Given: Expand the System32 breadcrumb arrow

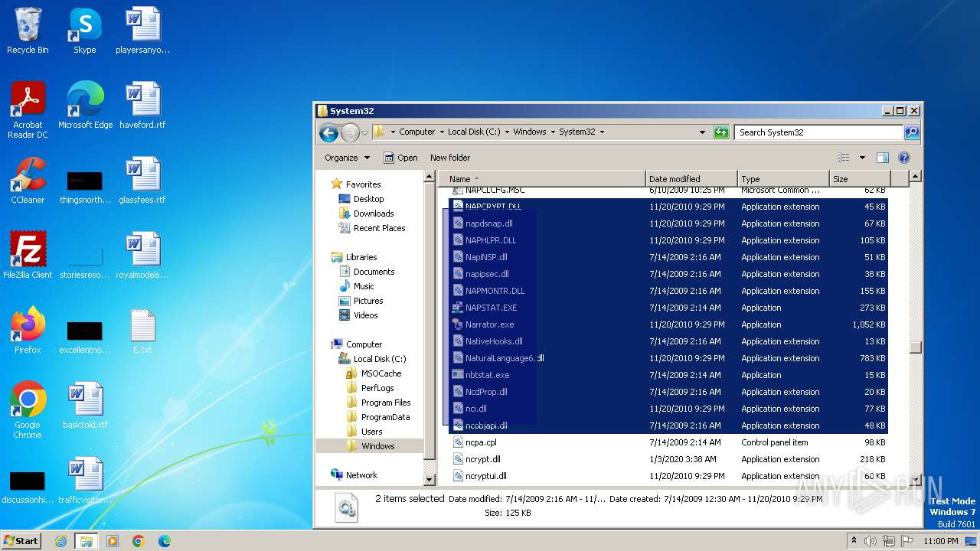Looking at the screenshot, I should pyautogui.click(x=602, y=132).
